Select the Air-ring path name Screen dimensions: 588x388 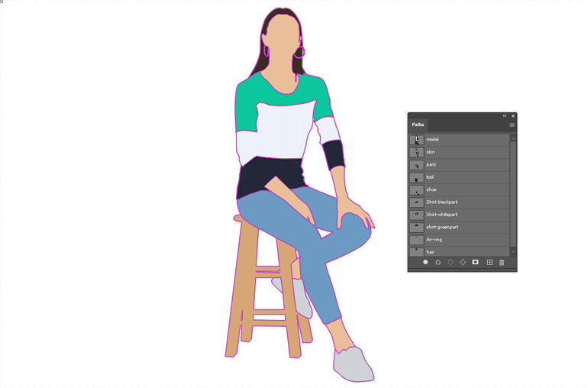click(x=434, y=239)
